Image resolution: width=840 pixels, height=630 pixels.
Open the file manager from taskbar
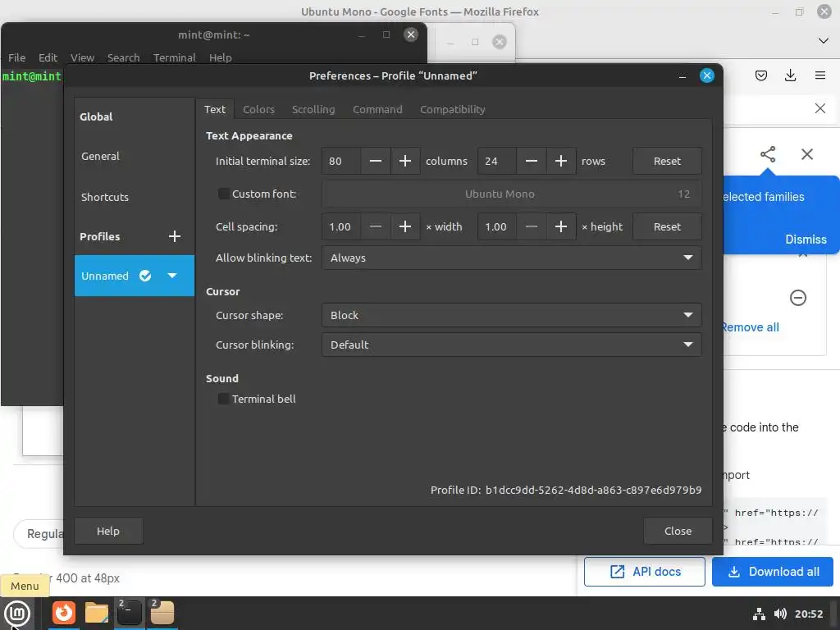[97, 613]
